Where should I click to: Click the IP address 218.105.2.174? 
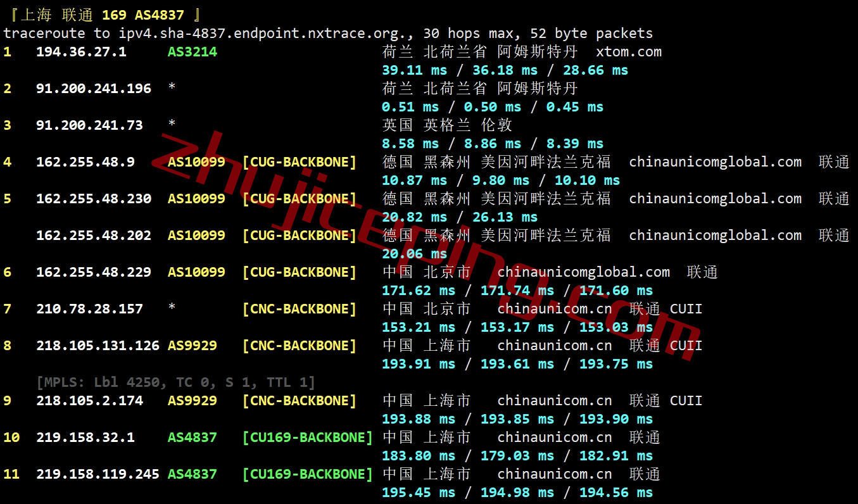[89, 401]
